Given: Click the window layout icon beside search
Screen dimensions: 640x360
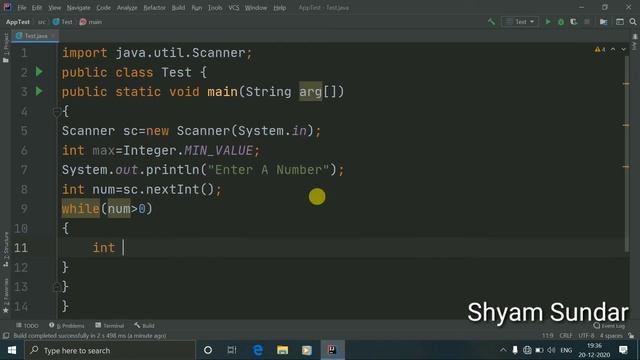Looking at the screenshot, I should pos(620,22).
